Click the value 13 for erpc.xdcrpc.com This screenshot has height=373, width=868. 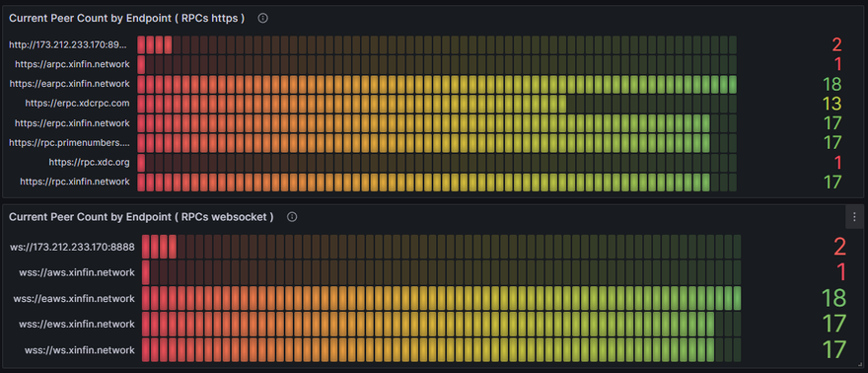tap(832, 104)
